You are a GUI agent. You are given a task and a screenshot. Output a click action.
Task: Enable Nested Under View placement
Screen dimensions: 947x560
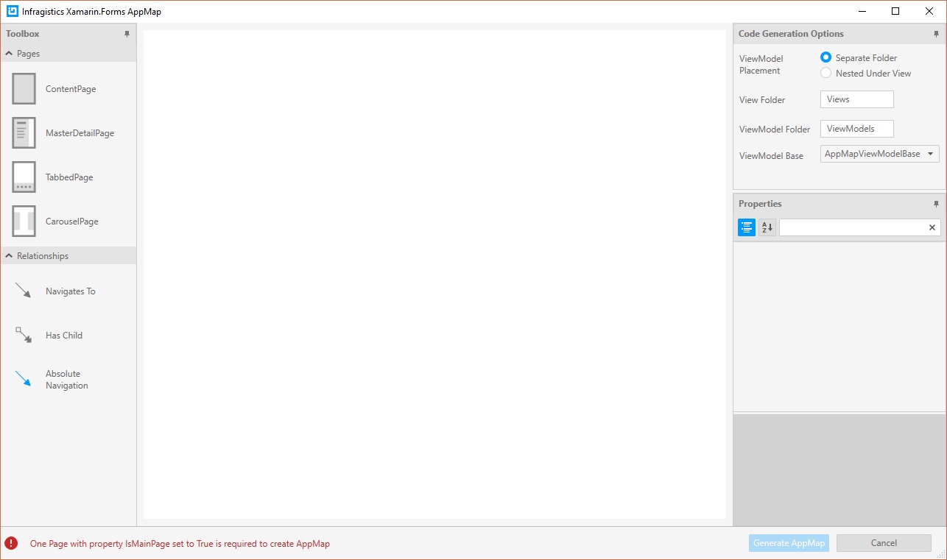[825, 72]
